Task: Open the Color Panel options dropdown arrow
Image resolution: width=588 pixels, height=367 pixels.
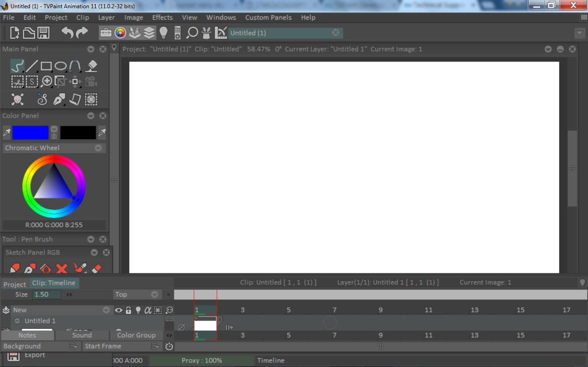Action: (91, 116)
